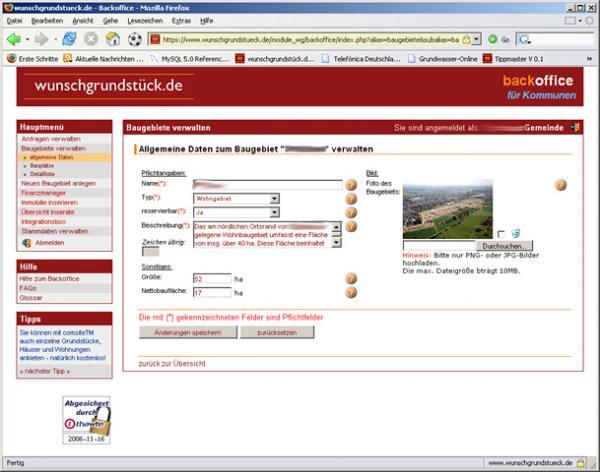Click the Baugebiet aerial photo thumbnail

[x=448, y=209]
